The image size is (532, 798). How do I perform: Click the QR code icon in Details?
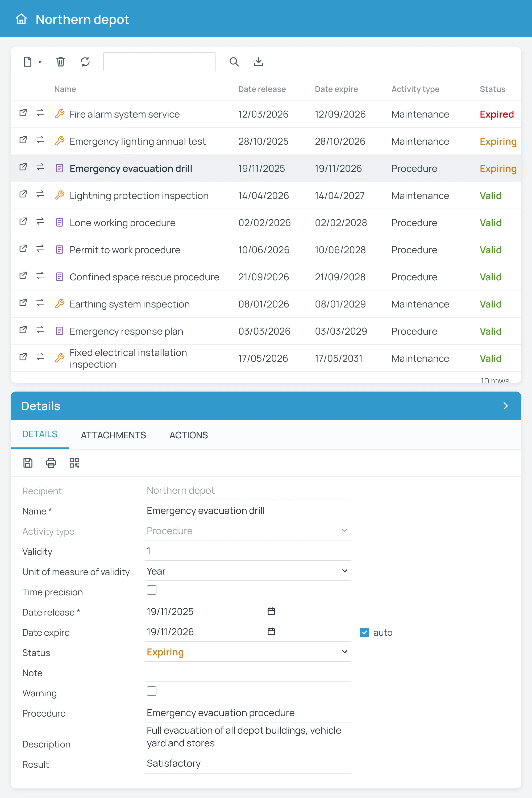tap(74, 463)
